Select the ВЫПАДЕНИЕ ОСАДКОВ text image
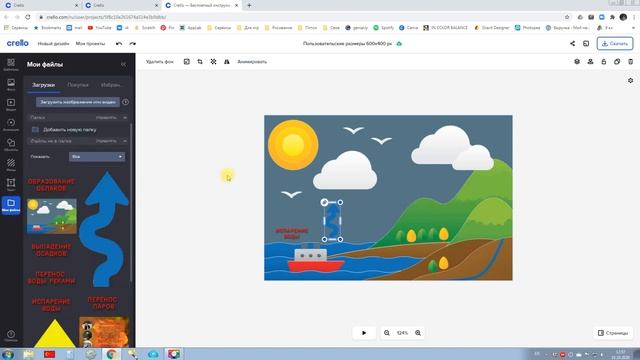Screen dimensions: 640x360 [x=51, y=250]
